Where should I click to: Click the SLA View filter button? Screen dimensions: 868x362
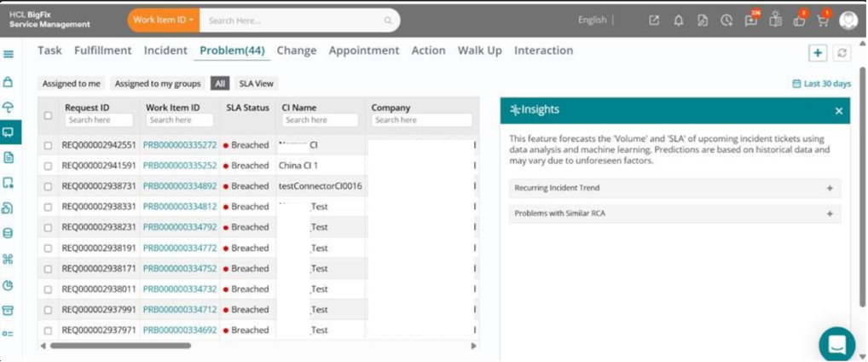257,84
